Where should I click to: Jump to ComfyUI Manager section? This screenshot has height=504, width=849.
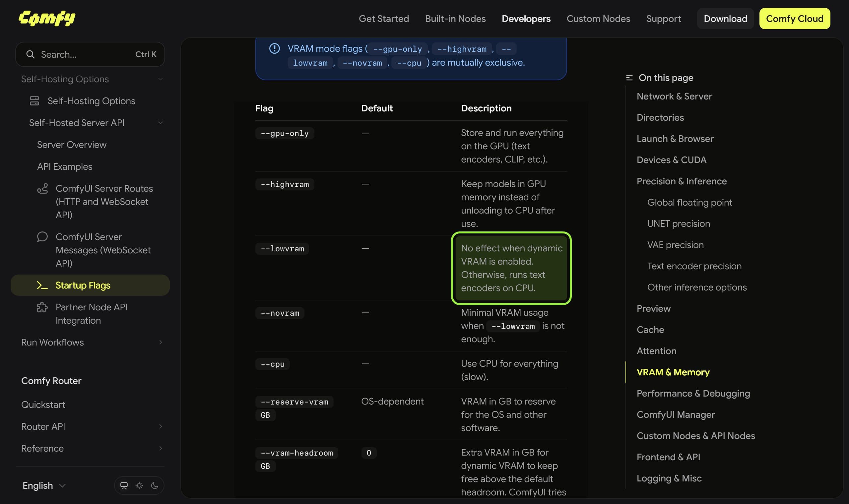click(x=675, y=415)
